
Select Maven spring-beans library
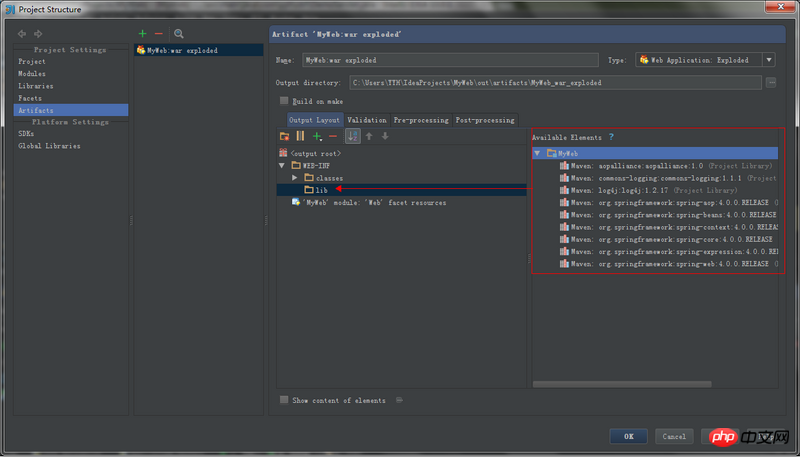668,215
